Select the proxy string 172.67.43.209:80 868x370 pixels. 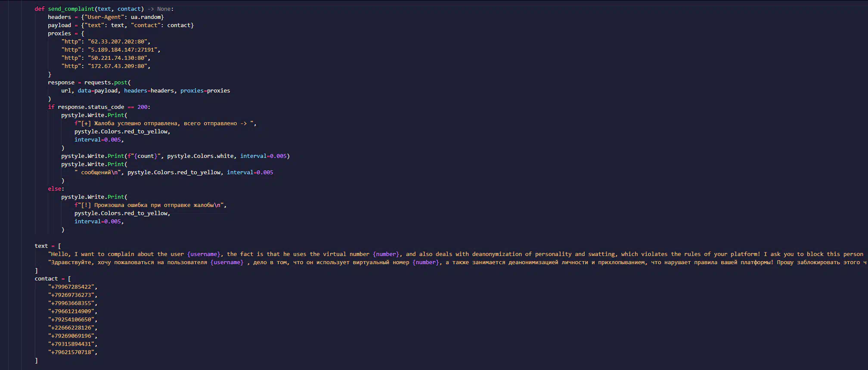click(118, 66)
